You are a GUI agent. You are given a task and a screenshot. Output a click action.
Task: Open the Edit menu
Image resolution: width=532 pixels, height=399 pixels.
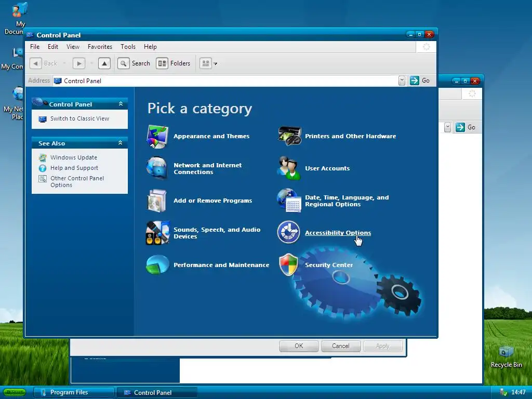point(52,46)
